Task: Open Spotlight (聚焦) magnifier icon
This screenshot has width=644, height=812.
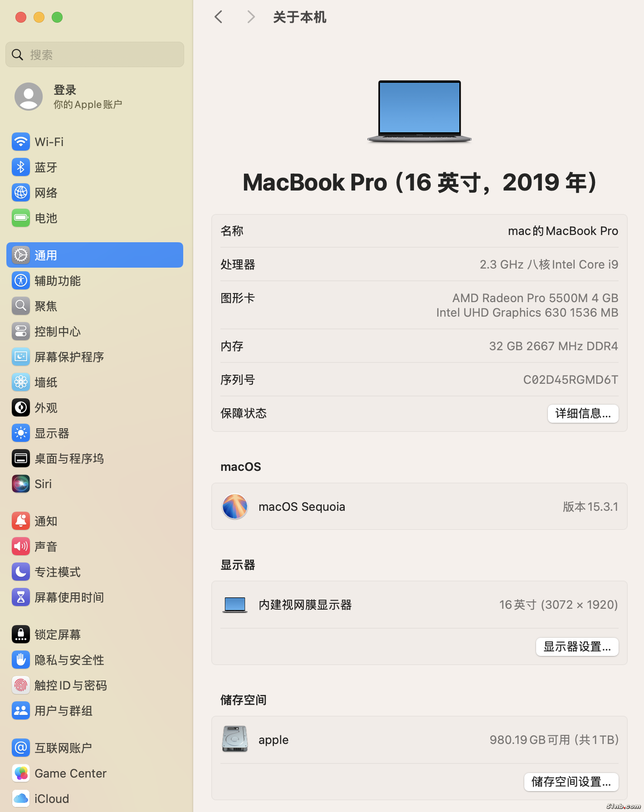Action: pyautogui.click(x=21, y=306)
